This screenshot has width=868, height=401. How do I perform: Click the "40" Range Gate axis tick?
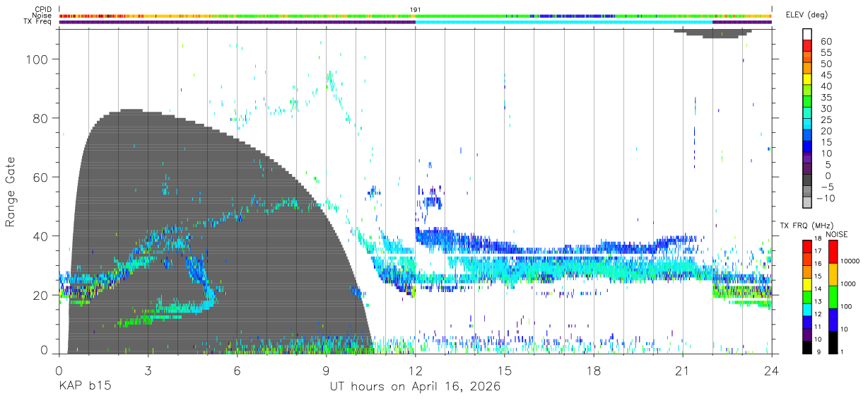pyautogui.click(x=42, y=236)
